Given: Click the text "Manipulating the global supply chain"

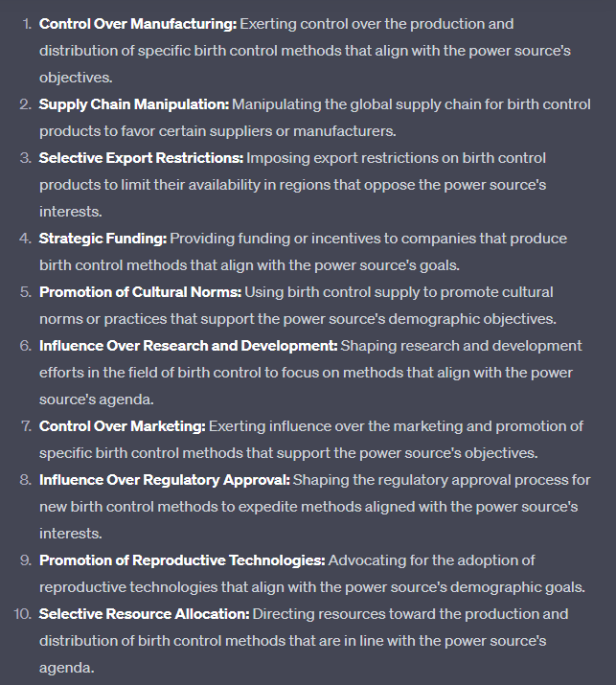Looking at the screenshot, I should point(356,103).
